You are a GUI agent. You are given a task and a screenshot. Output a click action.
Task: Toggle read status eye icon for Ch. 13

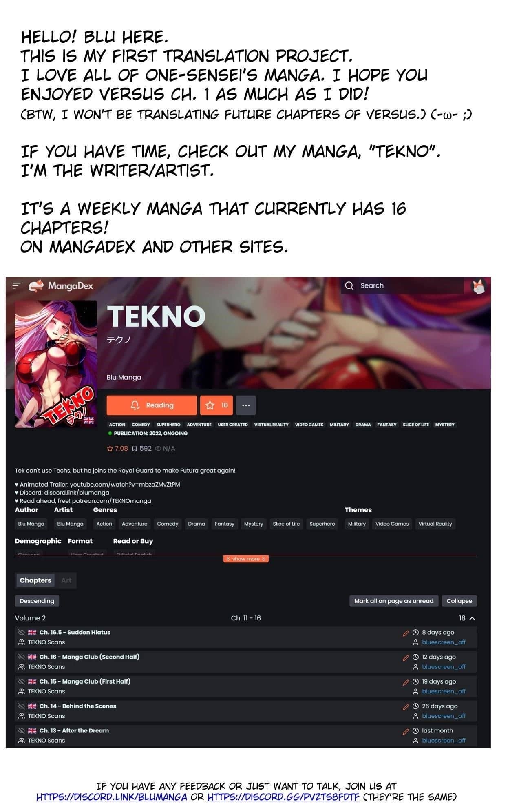pos(22,730)
